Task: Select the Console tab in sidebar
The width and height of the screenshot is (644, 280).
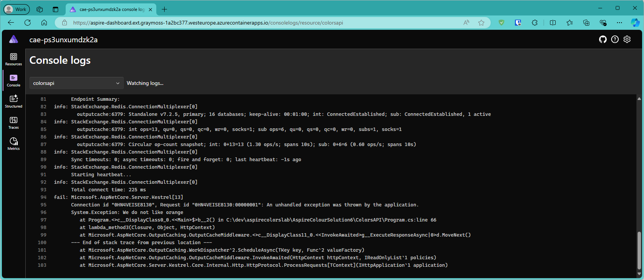Action: [x=14, y=80]
